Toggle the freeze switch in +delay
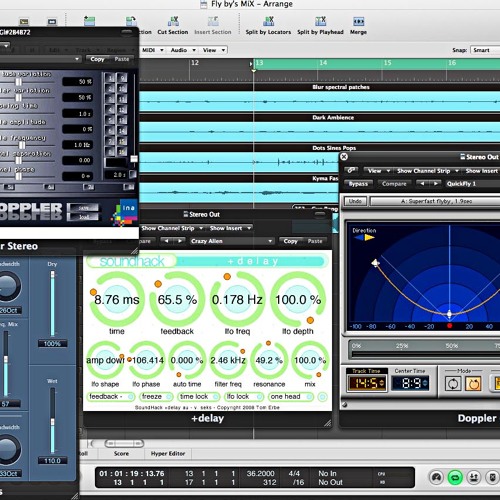Image resolution: width=500 pixels, height=500 pixels. (x=156, y=397)
